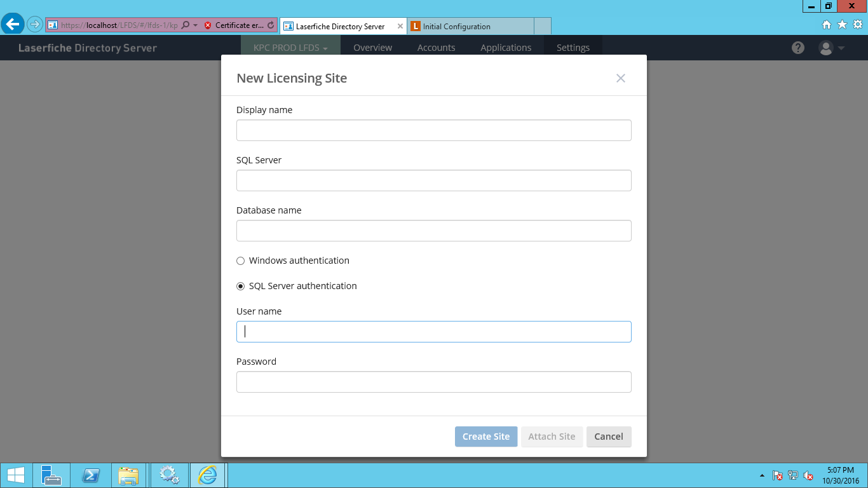Click Internet Explorer taskbar icon
The width and height of the screenshot is (868, 488).
(208, 475)
